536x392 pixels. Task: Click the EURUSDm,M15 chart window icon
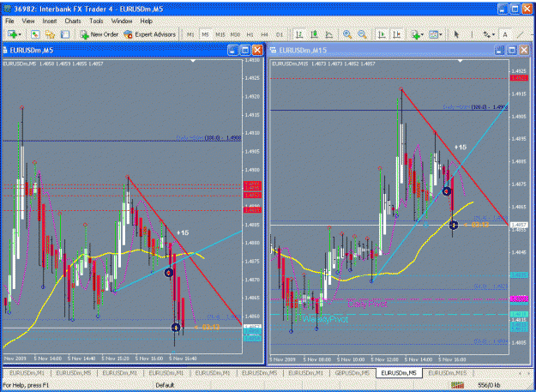coord(274,51)
